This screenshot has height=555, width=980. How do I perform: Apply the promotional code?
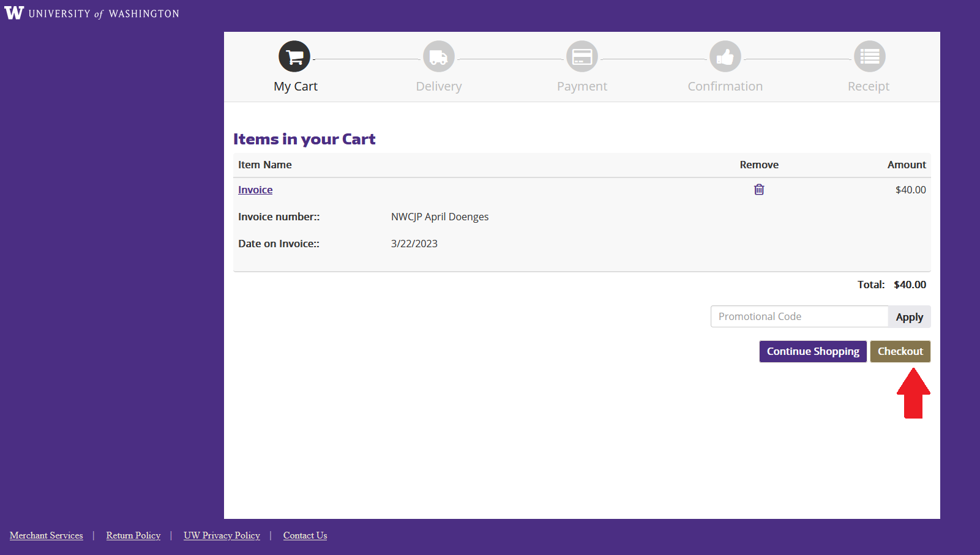(910, 316)
